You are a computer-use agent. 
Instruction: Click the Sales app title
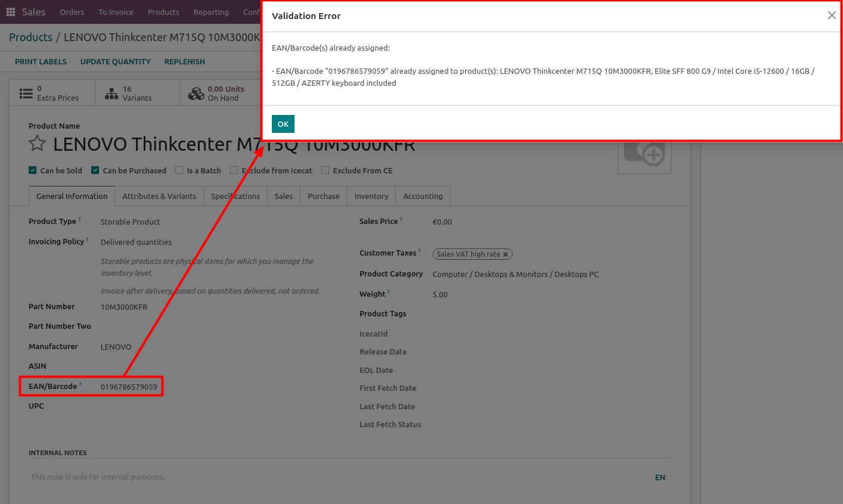[34, 12]
